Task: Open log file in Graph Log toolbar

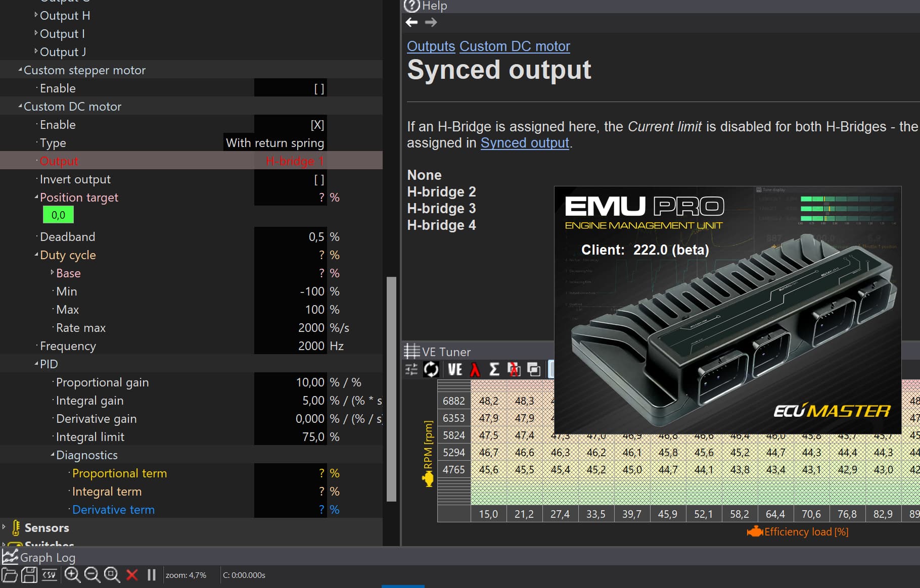Action: coord(10,575)
